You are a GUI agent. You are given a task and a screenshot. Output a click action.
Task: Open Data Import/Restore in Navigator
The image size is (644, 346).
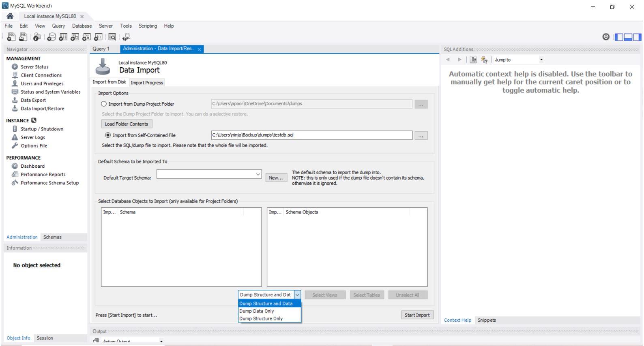[x=43, y=109]
